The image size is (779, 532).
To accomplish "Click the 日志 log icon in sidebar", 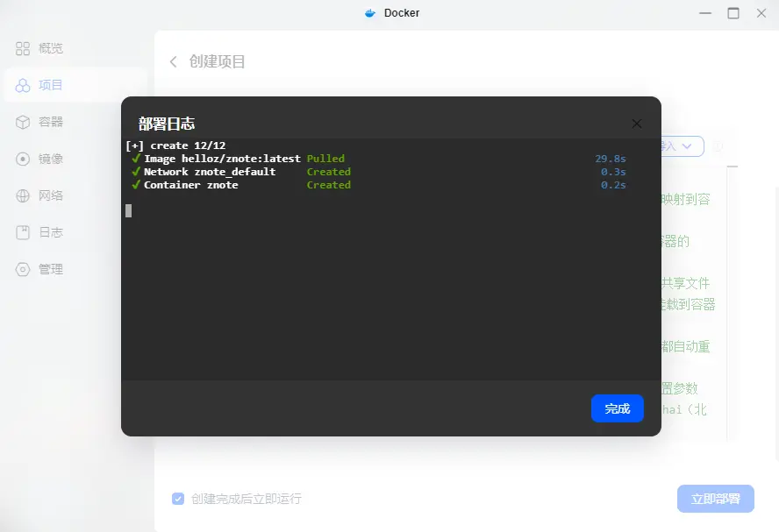I will [x=22, y=232].
